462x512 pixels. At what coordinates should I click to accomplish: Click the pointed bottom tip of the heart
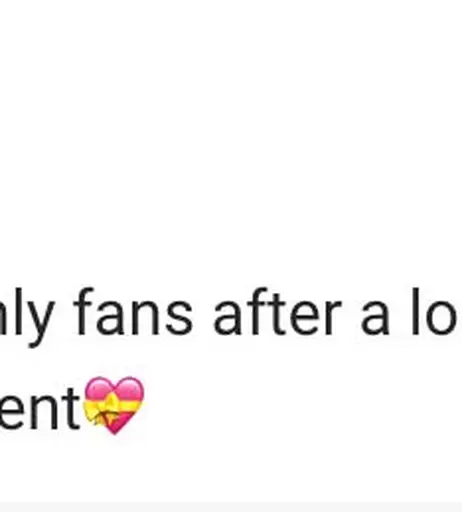tap(114, 432)
